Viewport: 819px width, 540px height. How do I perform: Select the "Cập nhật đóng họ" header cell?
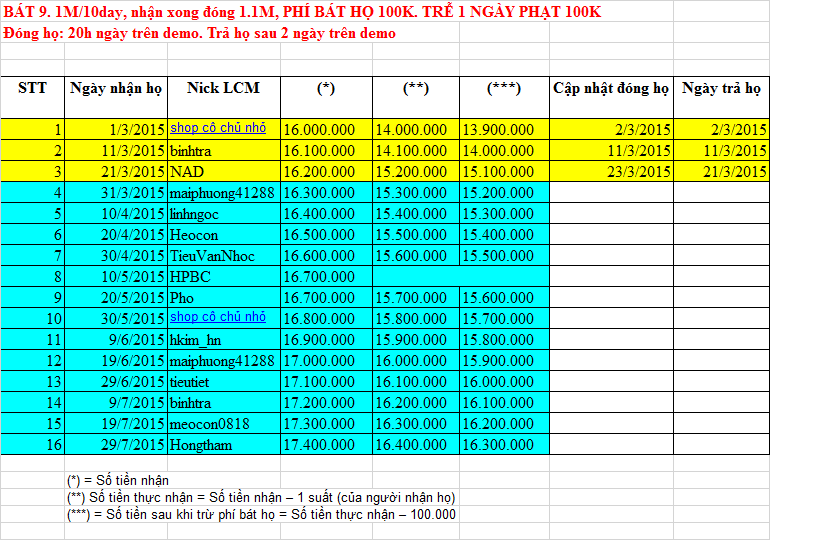click(610, 88)
